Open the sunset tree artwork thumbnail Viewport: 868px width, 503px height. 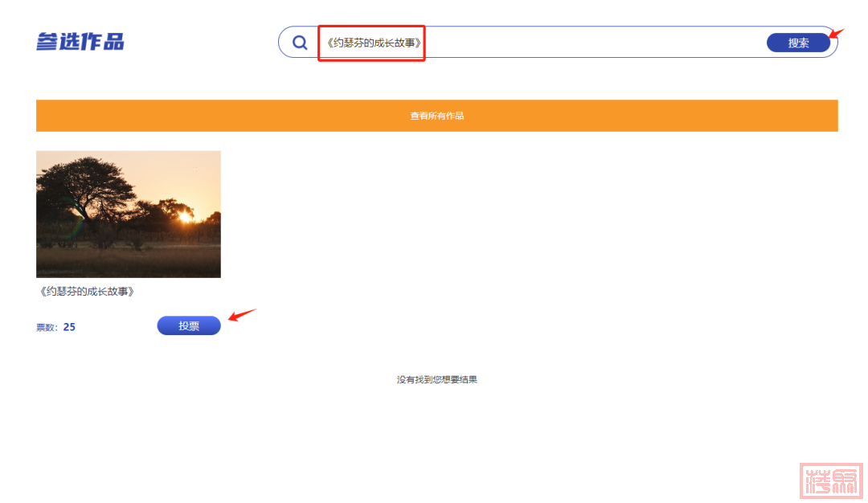click(129, 215)
